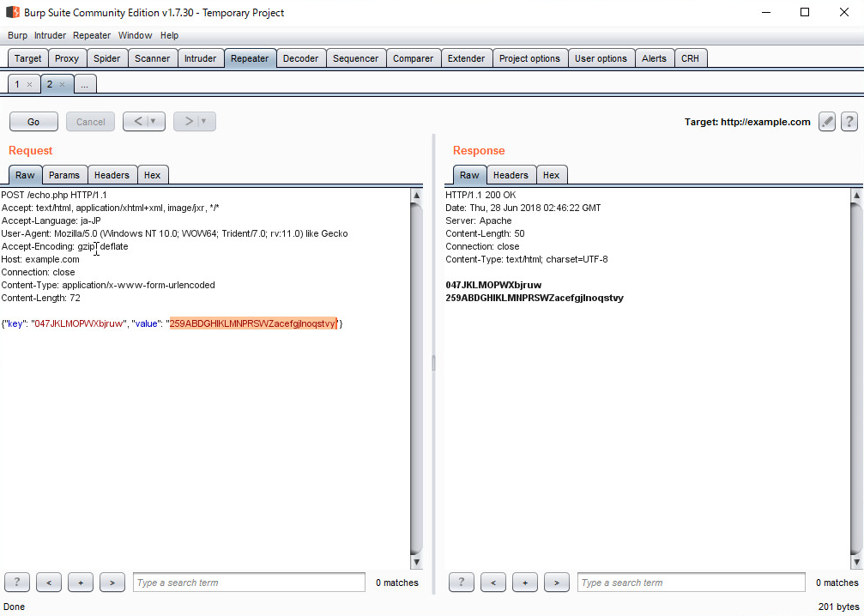Select the Request Raw tab
Viewport: 864px width, 616px height.
click(25, 175)
